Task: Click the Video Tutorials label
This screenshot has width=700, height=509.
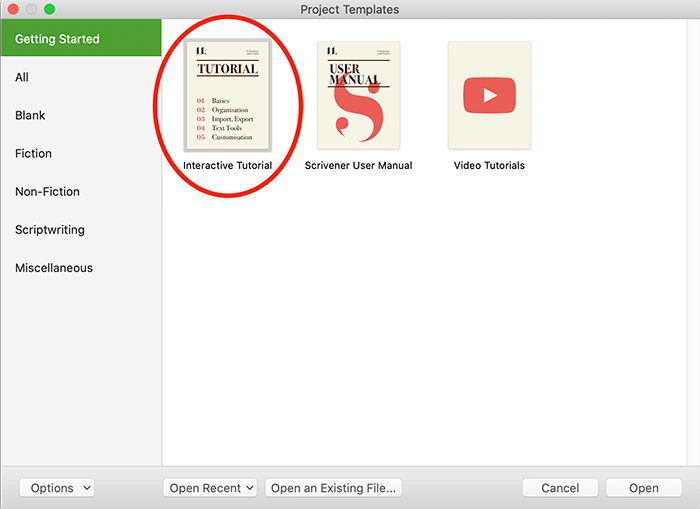Action: (x=489, y=166)
